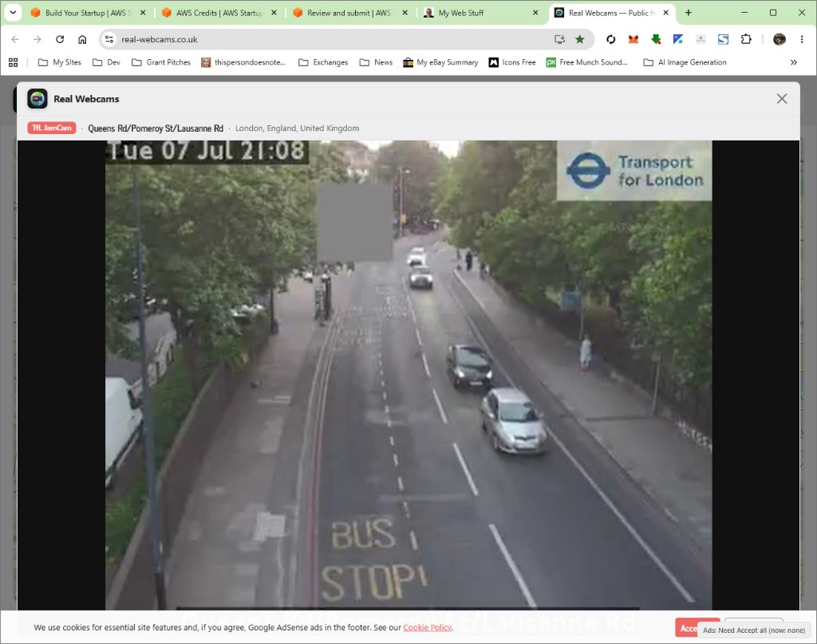The height and width of the screenshot is (644, 817).
Task: Open the MetaMask fox extension
Action: point(633,39)
